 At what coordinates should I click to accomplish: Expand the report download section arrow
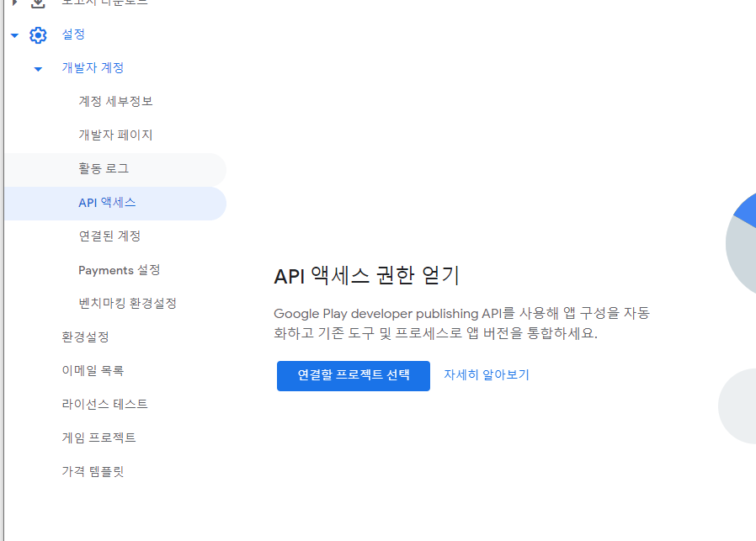(x=14, y=3)
